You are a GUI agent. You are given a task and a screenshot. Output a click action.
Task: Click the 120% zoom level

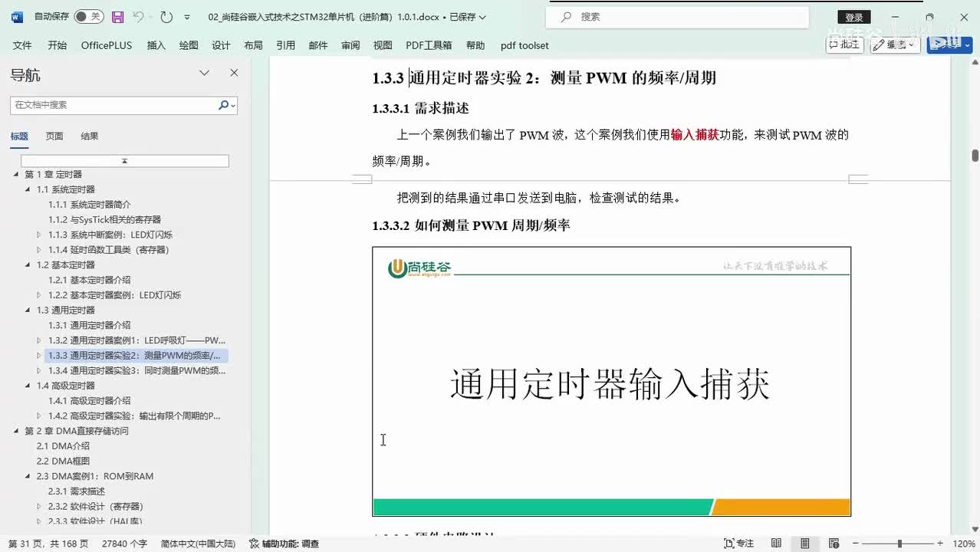pos(964,544)
